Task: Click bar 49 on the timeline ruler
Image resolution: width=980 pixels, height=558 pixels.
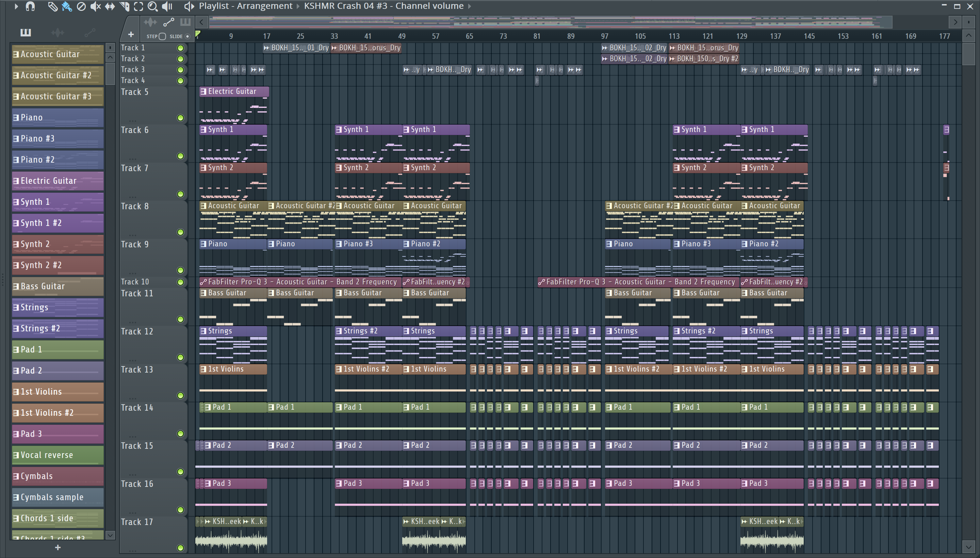Action: [x=402, y=36]
